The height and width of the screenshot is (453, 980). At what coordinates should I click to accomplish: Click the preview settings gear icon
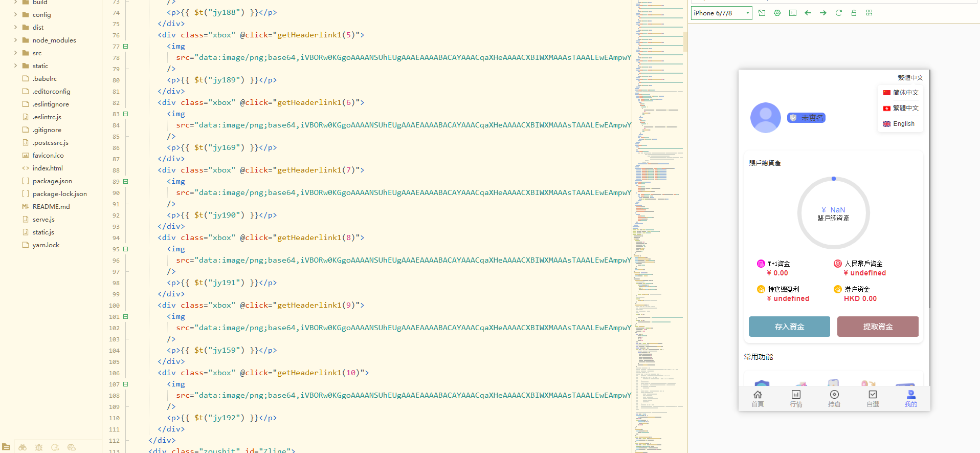777,13
